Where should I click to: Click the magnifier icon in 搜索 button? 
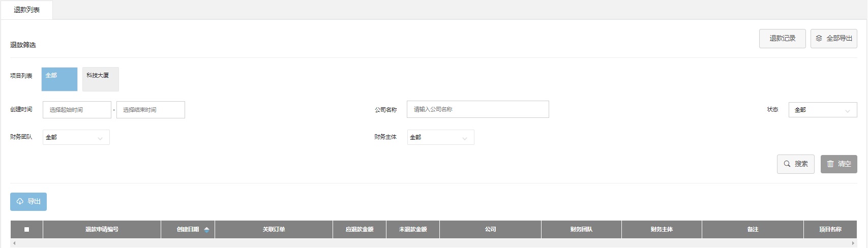pyautogui.click(x=787, y=164)
